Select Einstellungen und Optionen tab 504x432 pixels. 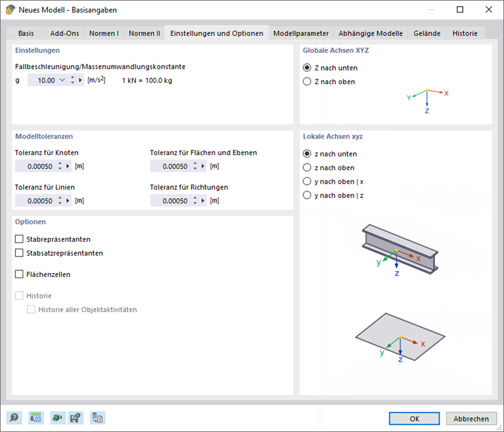(217, 33)
